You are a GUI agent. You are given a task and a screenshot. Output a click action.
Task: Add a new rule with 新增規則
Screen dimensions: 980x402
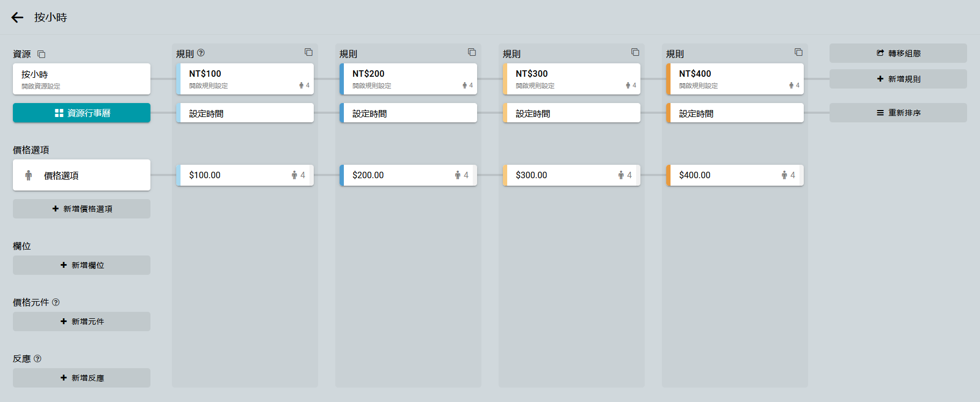(898, 79)
